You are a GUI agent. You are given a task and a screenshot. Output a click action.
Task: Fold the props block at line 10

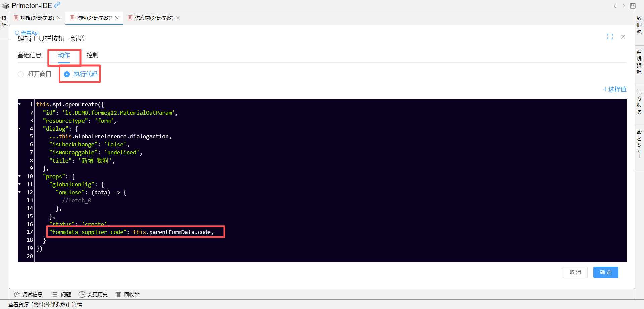tap(20, 176)
